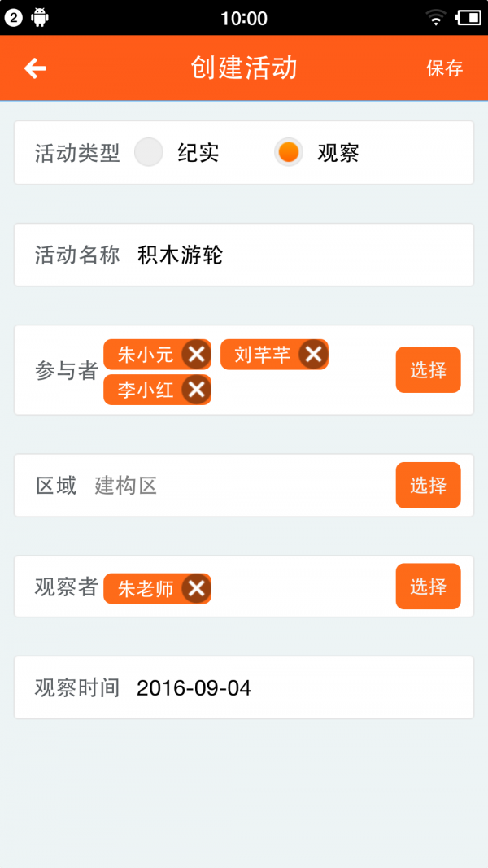
Task: Tap the battery status icon
Action: 468,18
